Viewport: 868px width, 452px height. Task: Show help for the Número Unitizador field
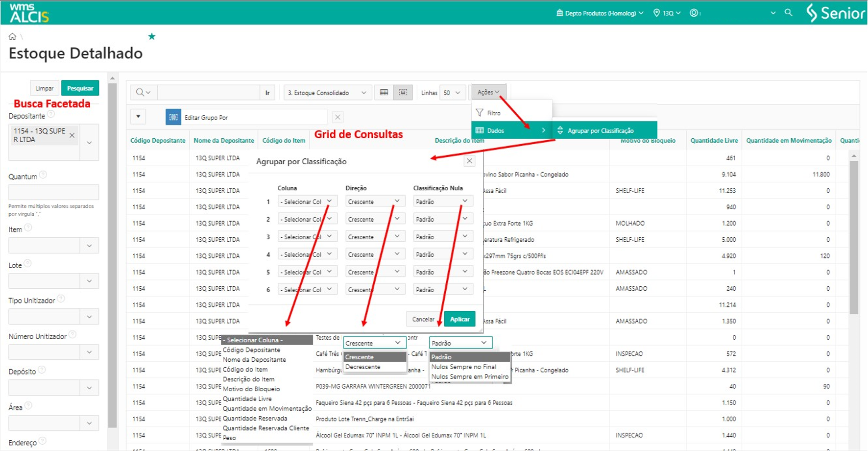[x=72, y=335]
